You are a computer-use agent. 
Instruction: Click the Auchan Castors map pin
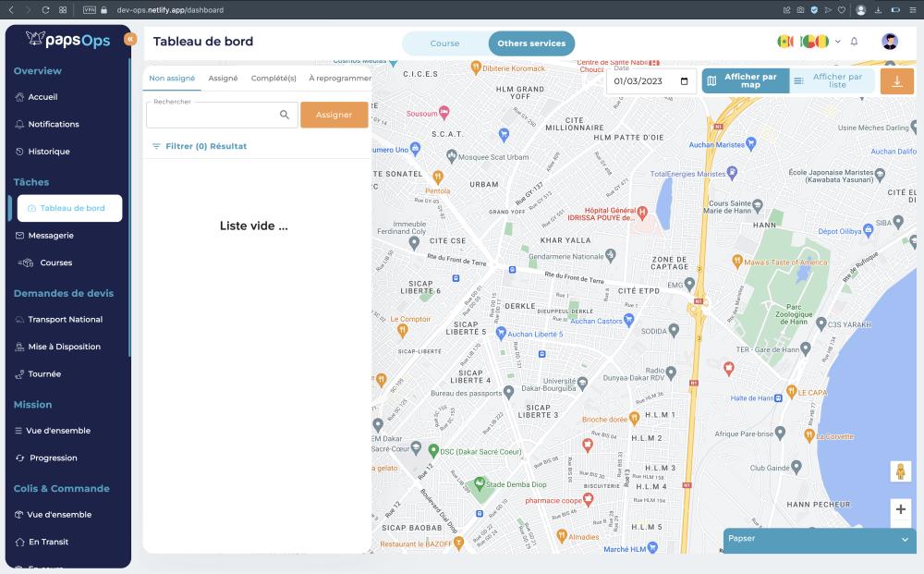[628, 320]
